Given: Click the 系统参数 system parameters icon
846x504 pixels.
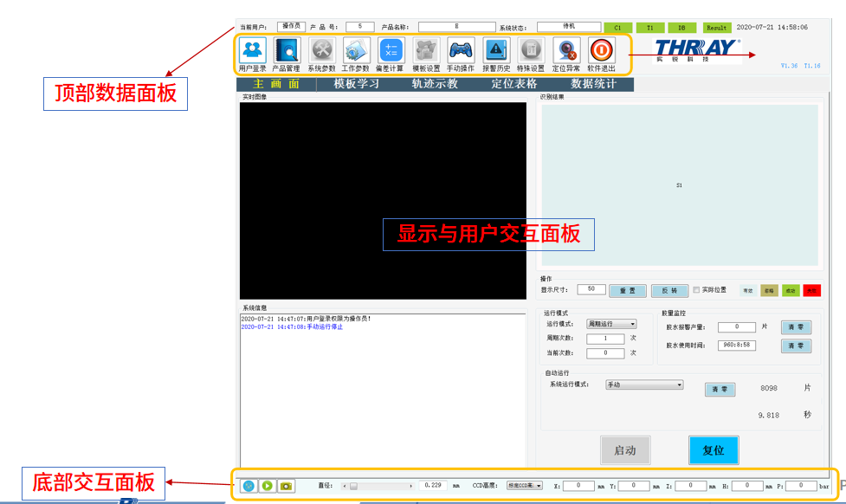Looking at the screenshot, I should click(321, 50).
